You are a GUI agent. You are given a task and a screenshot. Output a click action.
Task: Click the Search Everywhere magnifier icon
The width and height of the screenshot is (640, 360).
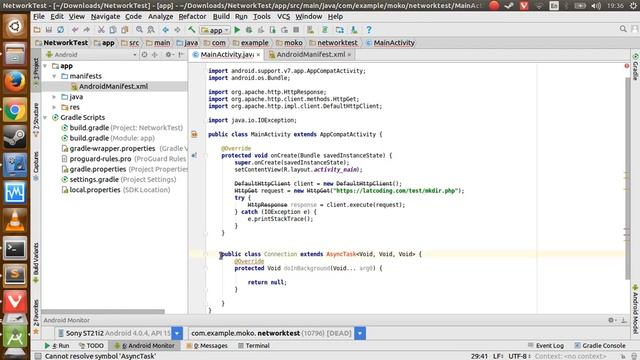(623, 29)
